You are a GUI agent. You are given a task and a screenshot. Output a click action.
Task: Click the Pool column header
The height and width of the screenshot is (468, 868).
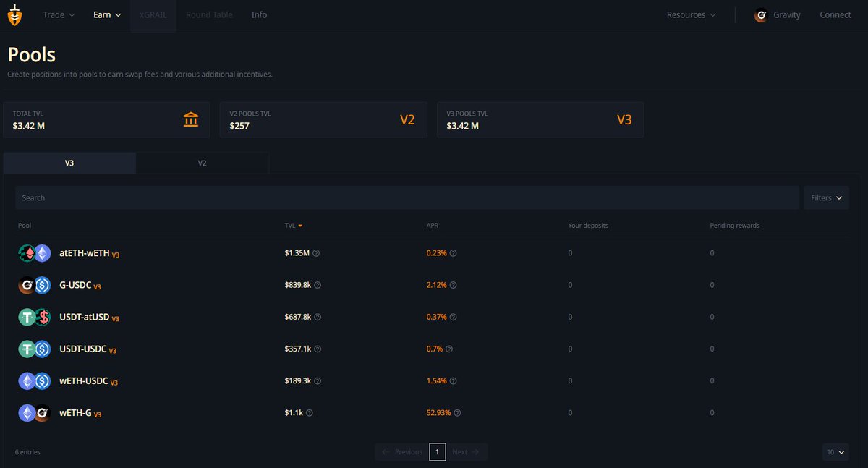pos(25,226)
